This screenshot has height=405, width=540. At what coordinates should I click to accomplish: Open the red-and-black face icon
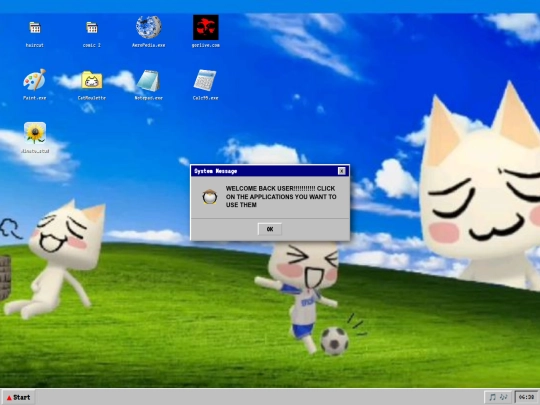206,27
